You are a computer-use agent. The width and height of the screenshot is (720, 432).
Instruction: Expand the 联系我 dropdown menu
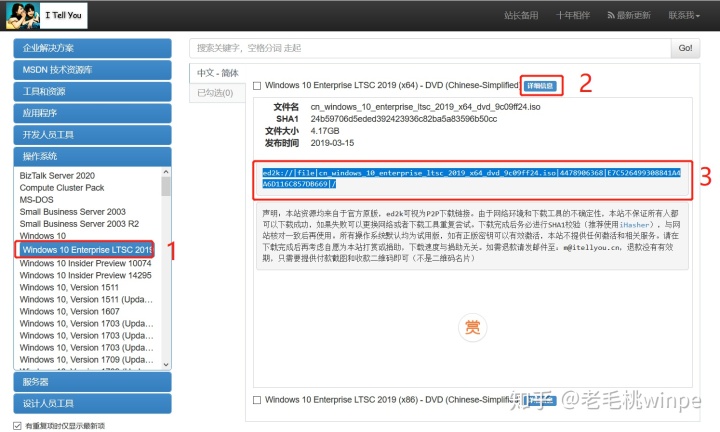684,16
